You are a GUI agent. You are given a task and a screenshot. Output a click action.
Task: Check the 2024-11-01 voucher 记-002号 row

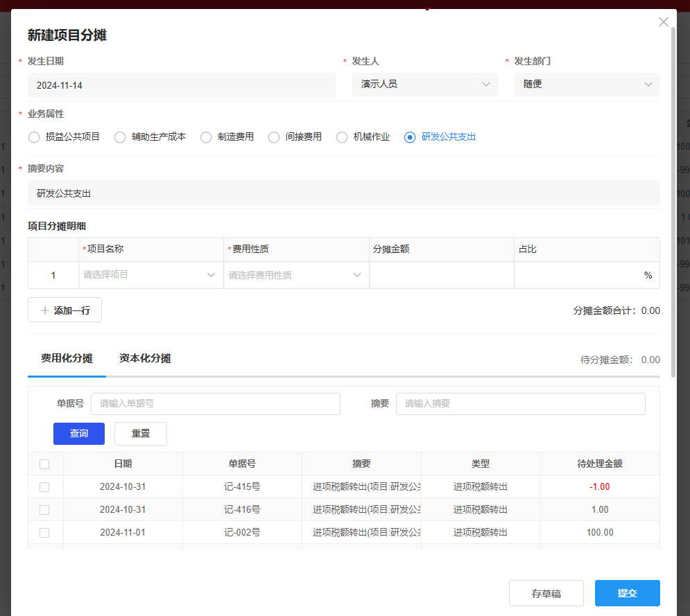[x=45, y=532]
